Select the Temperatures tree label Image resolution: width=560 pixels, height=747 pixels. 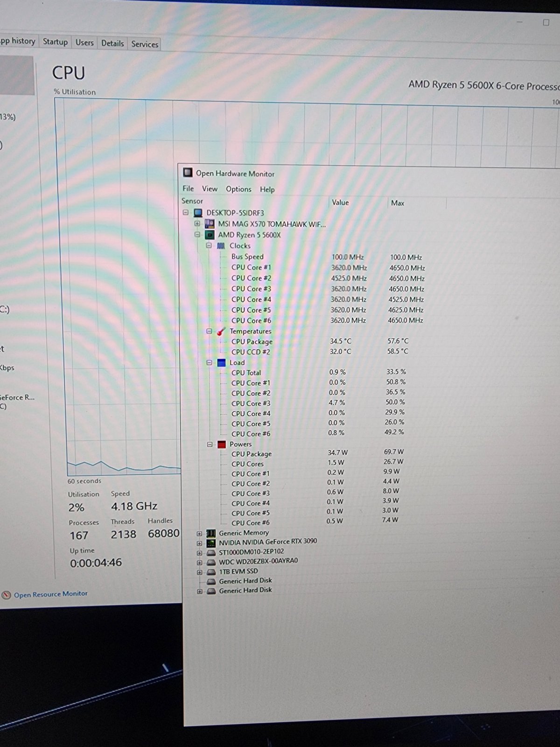(x=250, y=331)
